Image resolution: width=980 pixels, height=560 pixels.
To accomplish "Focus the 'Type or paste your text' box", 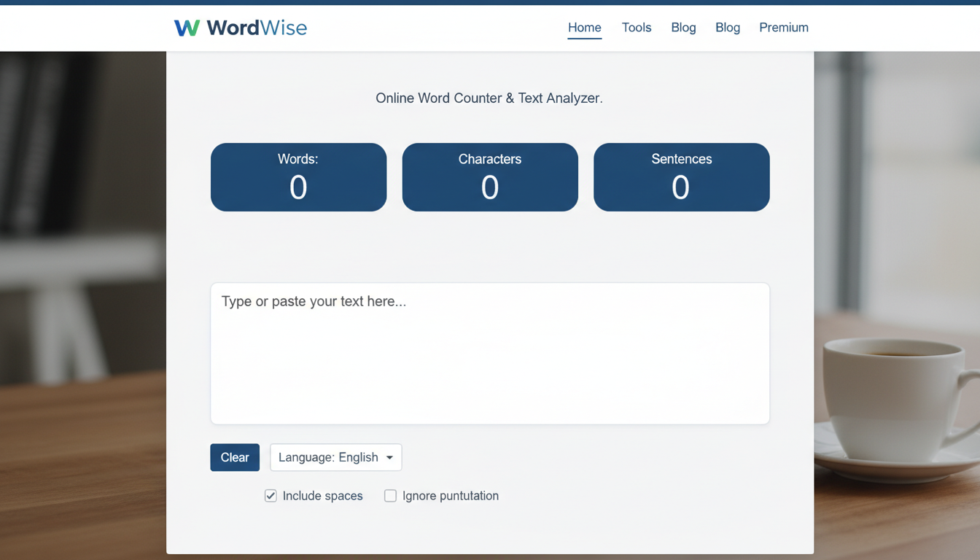I will coord(490,353).
